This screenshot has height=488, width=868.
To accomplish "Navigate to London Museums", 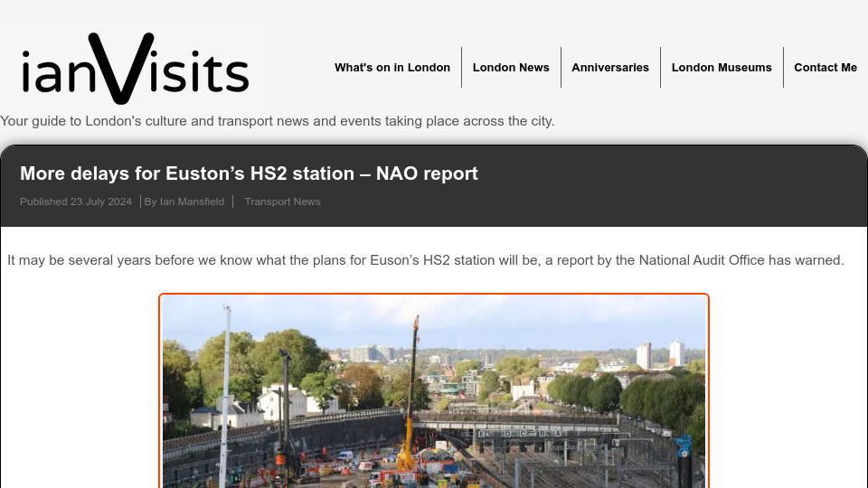I will pos(722,68).
